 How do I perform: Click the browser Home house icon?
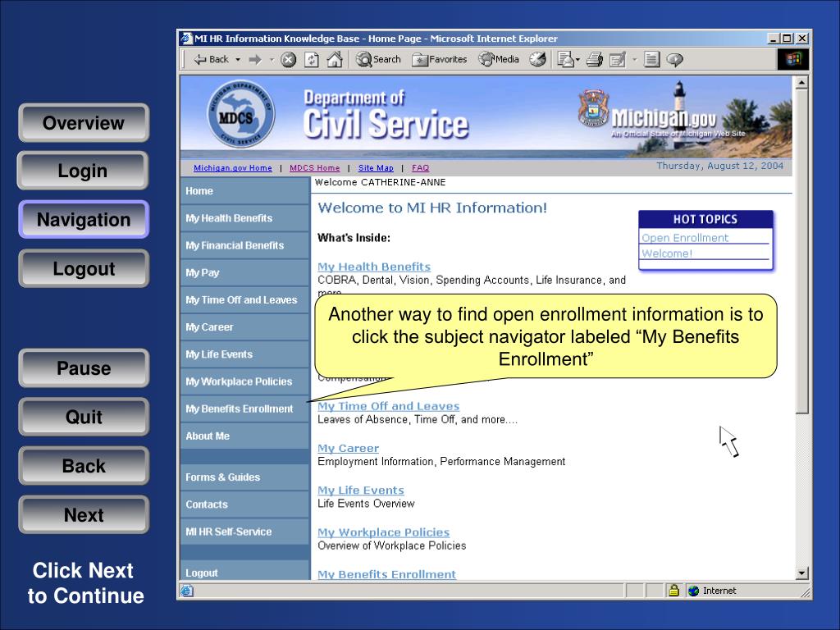tap(335, 59)
